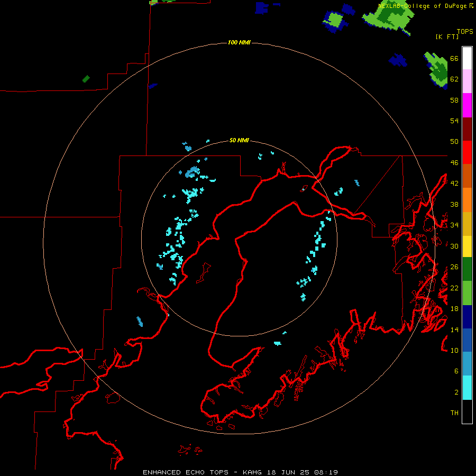Click the Enhanced Echo Tops KAHG caption
This screenshot has height=476, width=476.
pyautogui.click(x=240, y=472)
